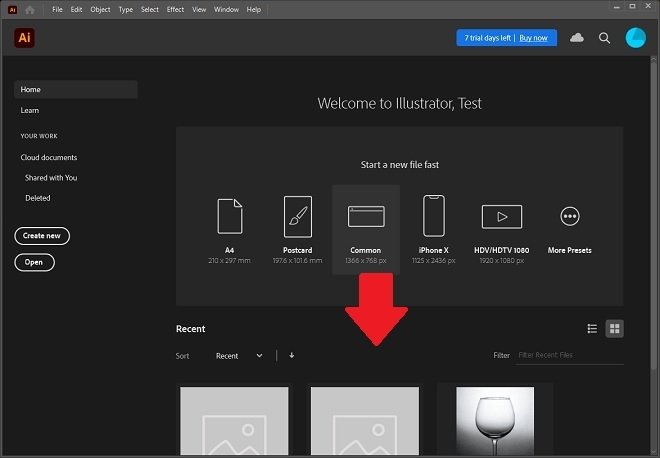Screen dimensions: 660x458
Task: Open Cloud documents
Action: tap(49, 157)
